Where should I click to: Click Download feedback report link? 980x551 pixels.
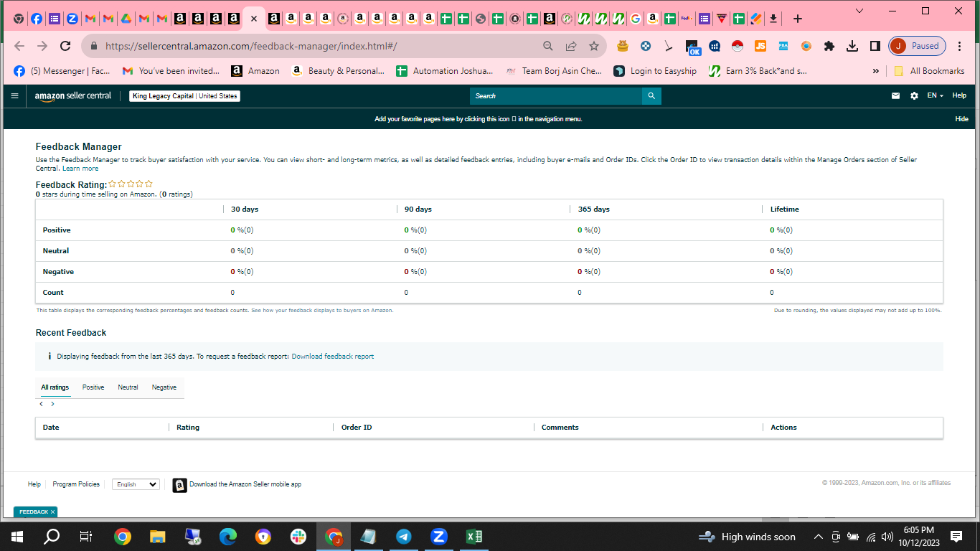tap(332, 356)
